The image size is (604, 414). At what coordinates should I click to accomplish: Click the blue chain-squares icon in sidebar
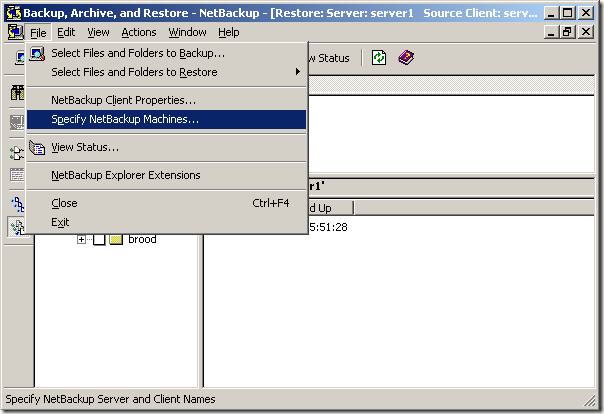(18, 204)
